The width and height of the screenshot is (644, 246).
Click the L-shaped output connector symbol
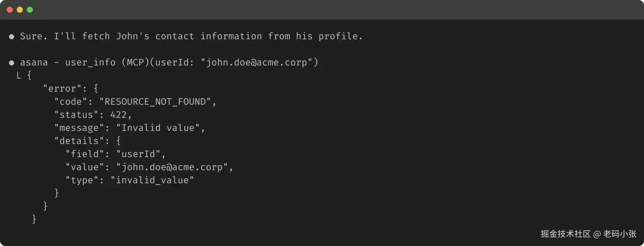pos(19,76)
